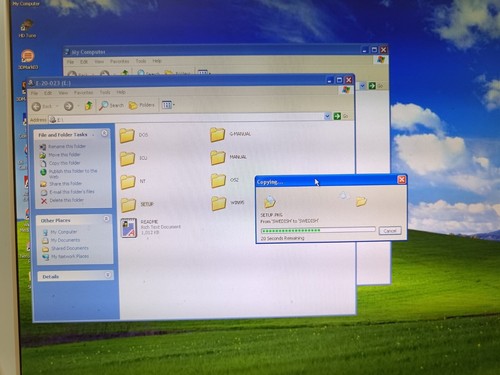The width and height of the screenshot is (500, 375).
Task: Expand the Address bar dropdown arrow
Action: click(327, 116)
